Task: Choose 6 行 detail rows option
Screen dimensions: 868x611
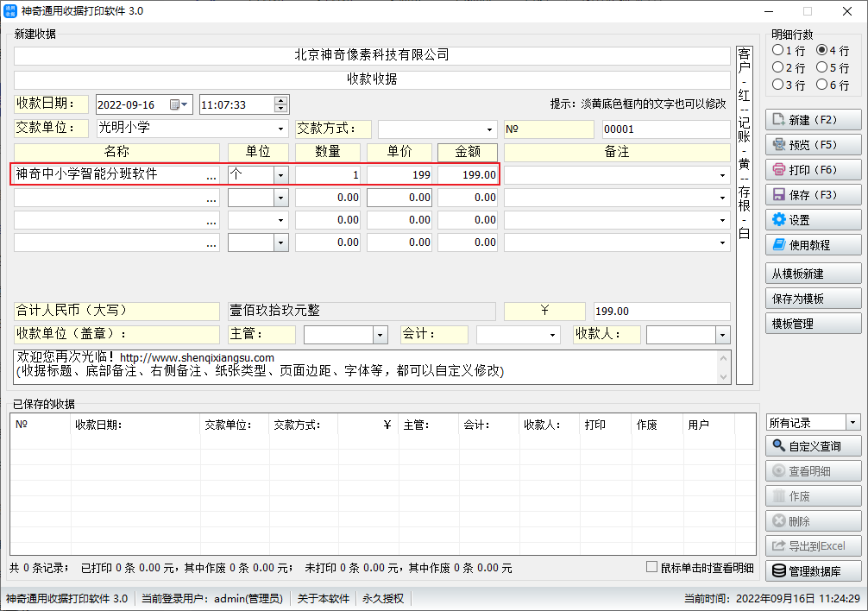Action: click(821, 85)
